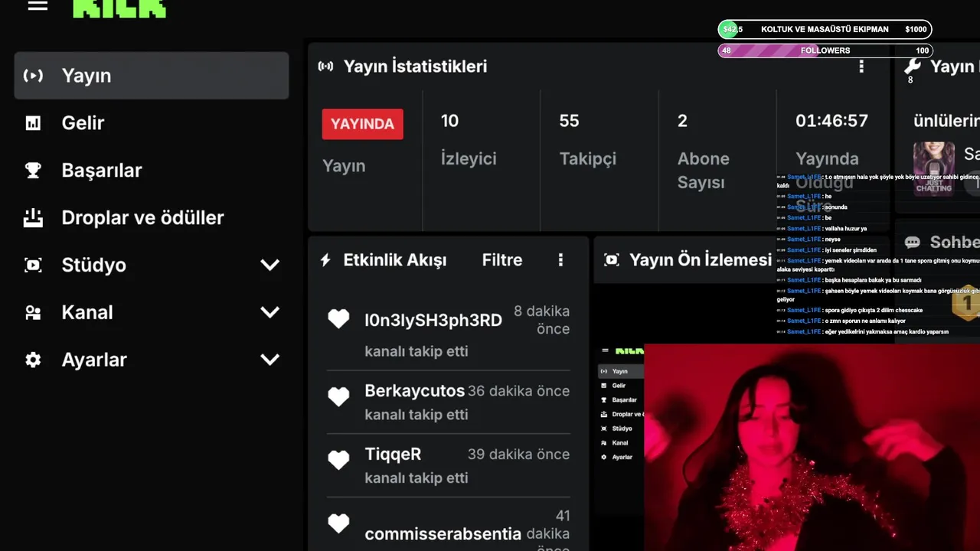Click the Berkaycutos username
Viewport: 980px width, 551px height.
414,391
